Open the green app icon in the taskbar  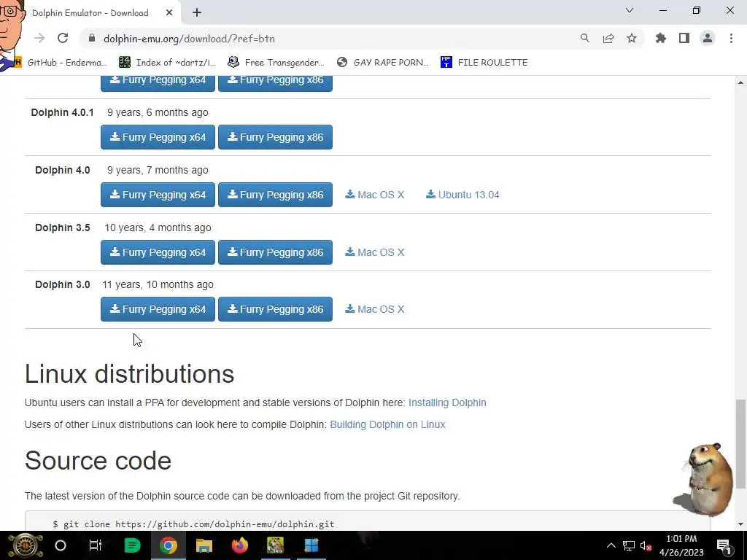coord(132,545)
